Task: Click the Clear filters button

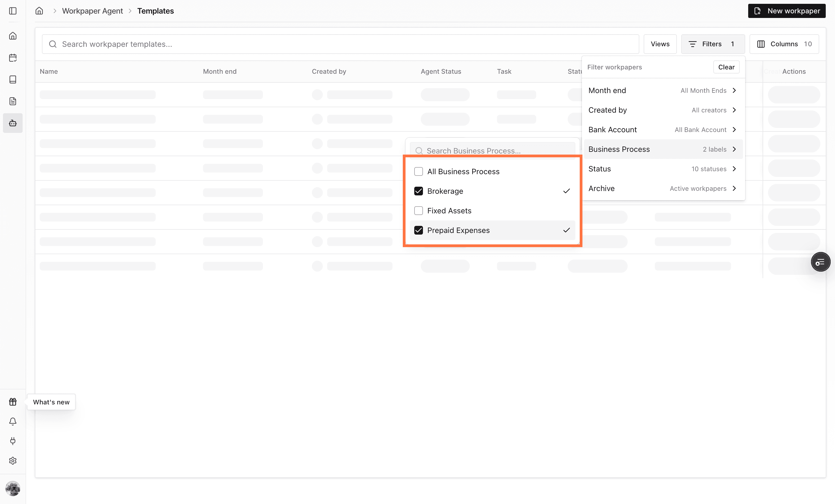Action: coord(726,67)
